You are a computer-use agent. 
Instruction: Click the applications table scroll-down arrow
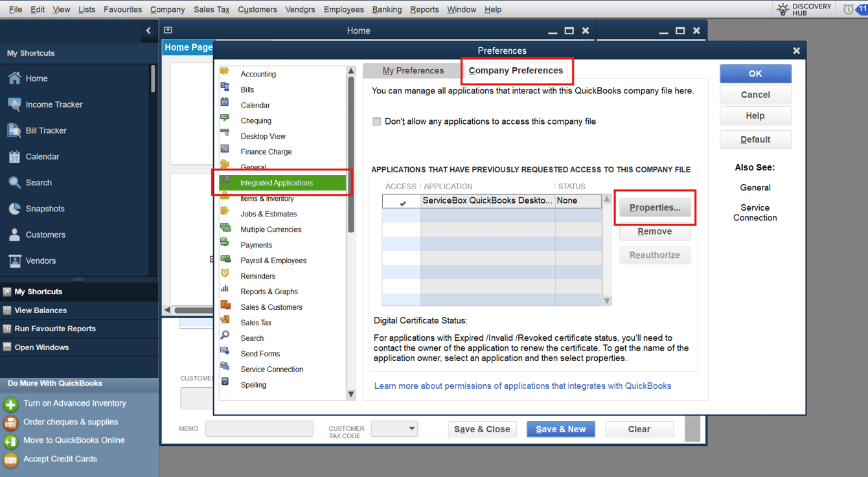coord(607,301)
